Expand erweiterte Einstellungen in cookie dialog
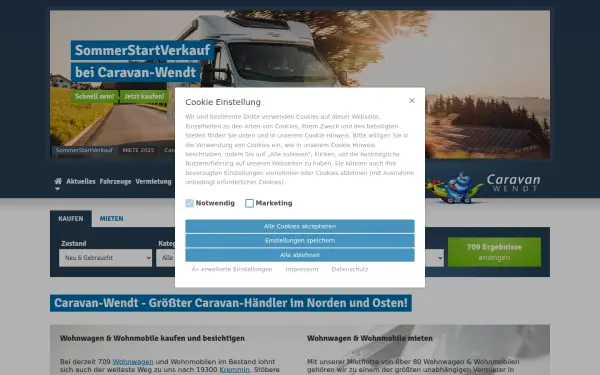The image size is (600, 375). click(232, 269)
